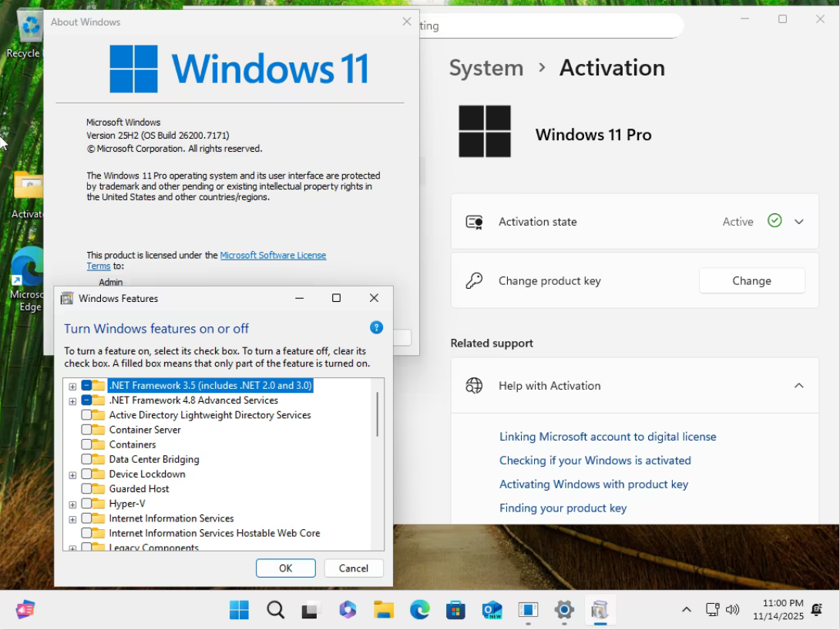Click the Settings gear in the taskbar
Viewport: 840px width, 630px height.
pos(564,611)
